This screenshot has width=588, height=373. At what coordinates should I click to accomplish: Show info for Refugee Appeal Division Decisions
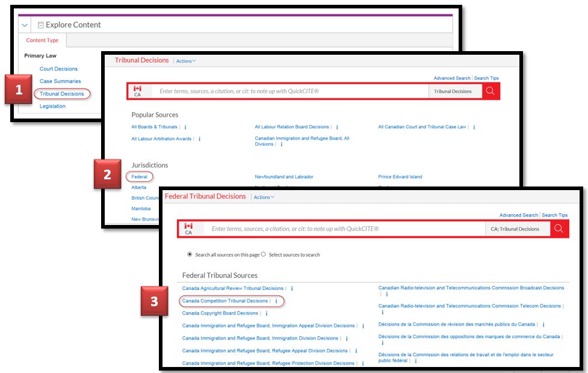click(356, 351)
